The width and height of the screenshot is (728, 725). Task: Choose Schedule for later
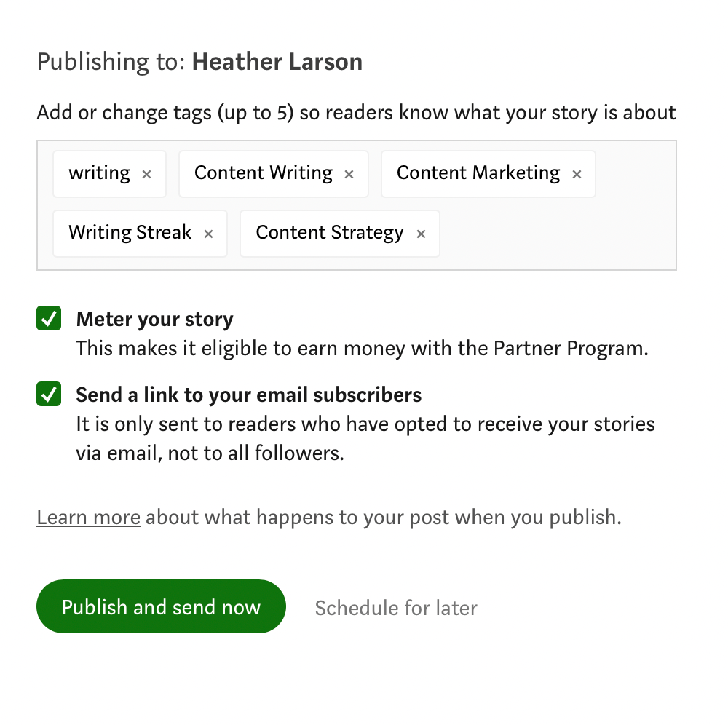pos(396,608)
